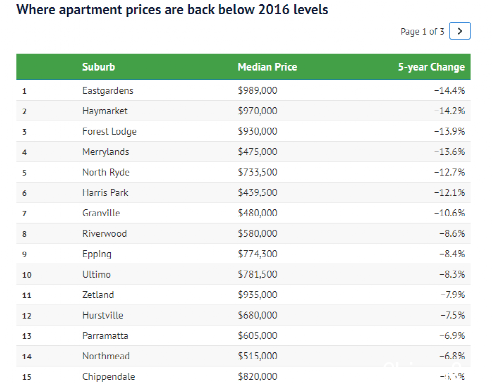Click Merrylands median price $475,000
The image size is (493, 384).
(257, 152)
